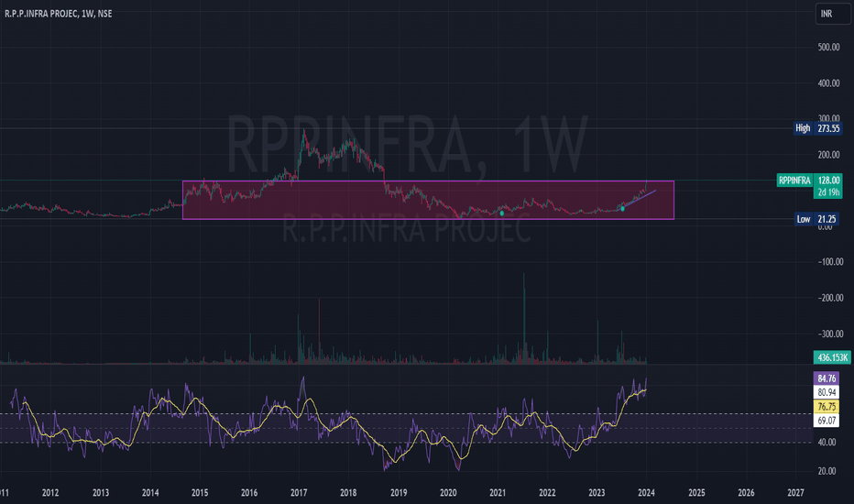Click the yellow 76.75 moving average label
The height and width of the screenshot is (504, 854).
(827, 407)
